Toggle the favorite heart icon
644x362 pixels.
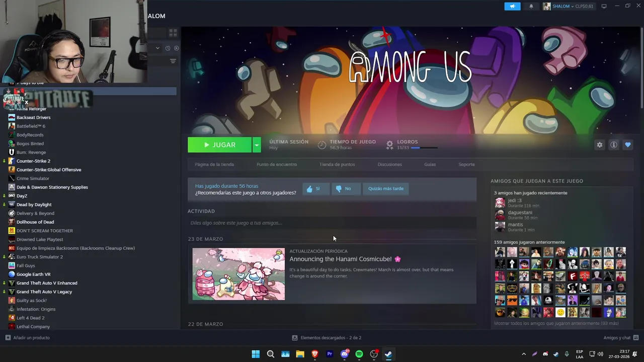[x=628, y=145]
